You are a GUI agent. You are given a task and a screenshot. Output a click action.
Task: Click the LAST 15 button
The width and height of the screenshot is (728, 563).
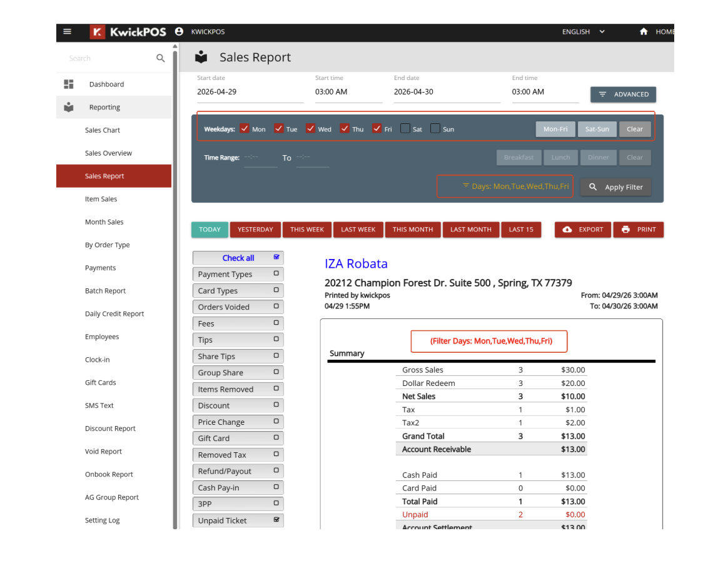[521, 230]
